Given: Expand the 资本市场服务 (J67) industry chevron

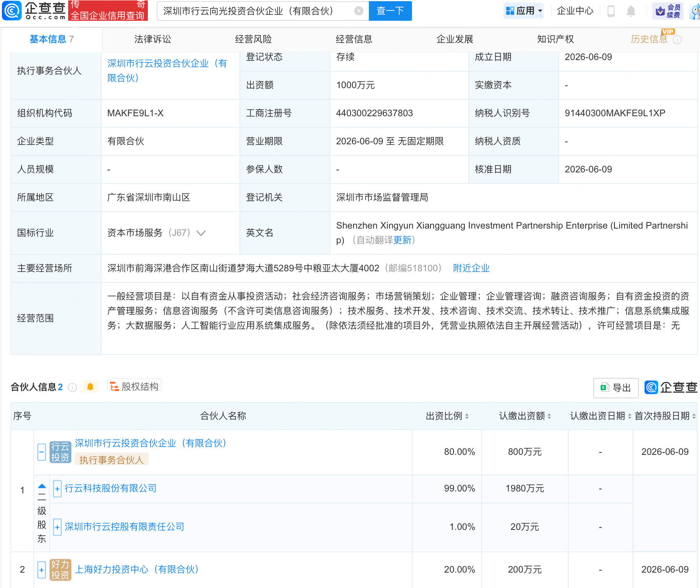Looking at the screenshot, I should (201, 233).
